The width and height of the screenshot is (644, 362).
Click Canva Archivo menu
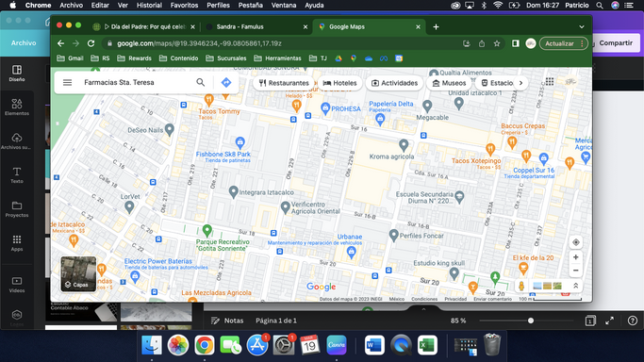click(x=24, y=42)
